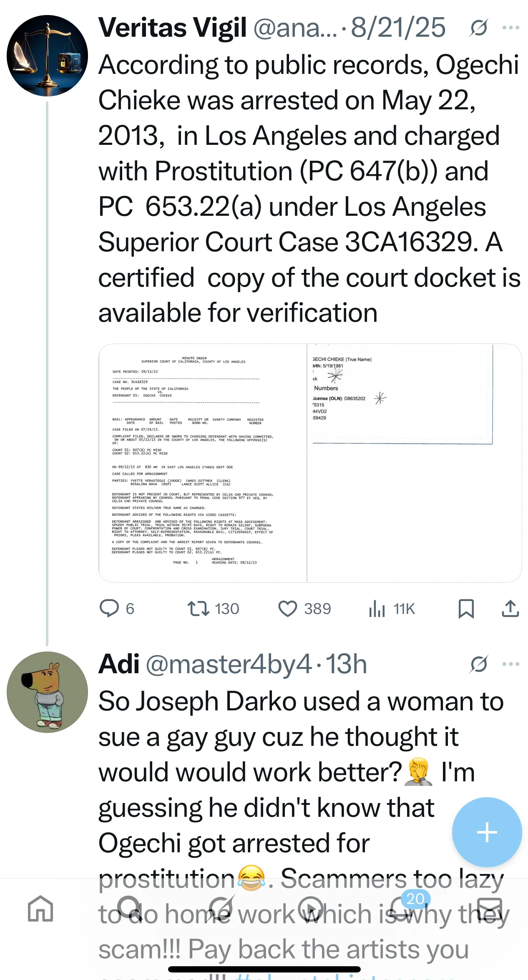This screenshot has width=528, height=980.
Task: Bookmark the Veritas Vigil post
Action: [466, 609]
